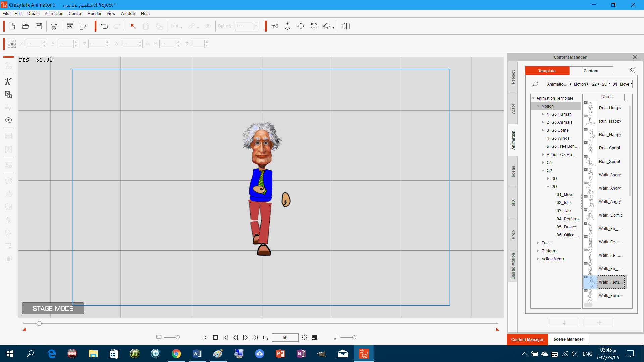The width and height of the screenshot is (644, 362).
Task: Open the Render menu
Action: coord(94,14)
